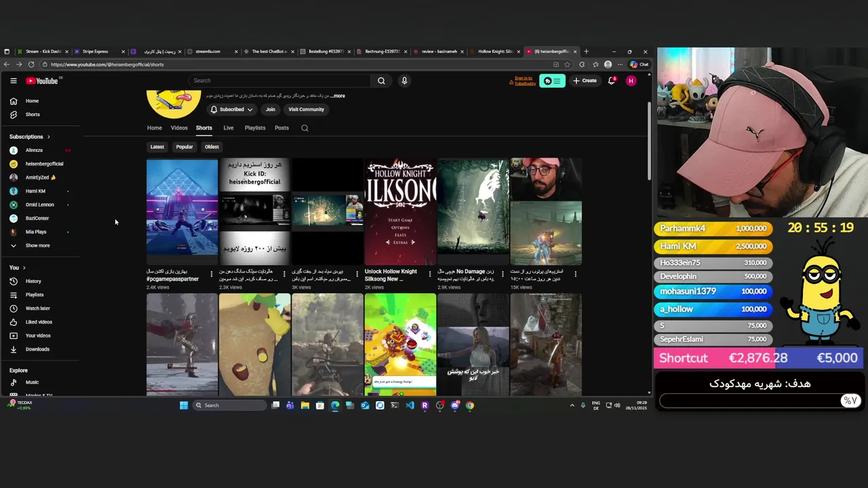Switch to channel Home tab
868x488 pixels.
tap(155, 128)
